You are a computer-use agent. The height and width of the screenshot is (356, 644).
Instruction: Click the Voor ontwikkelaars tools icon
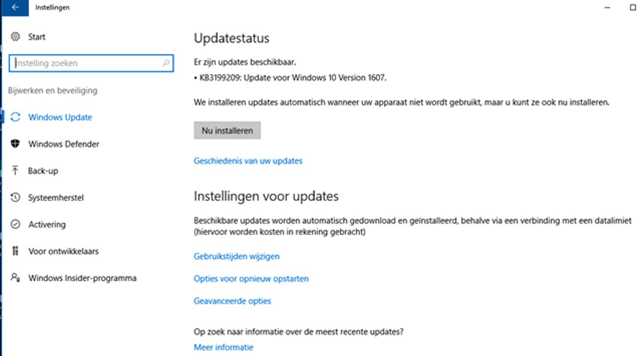point(15,251)
